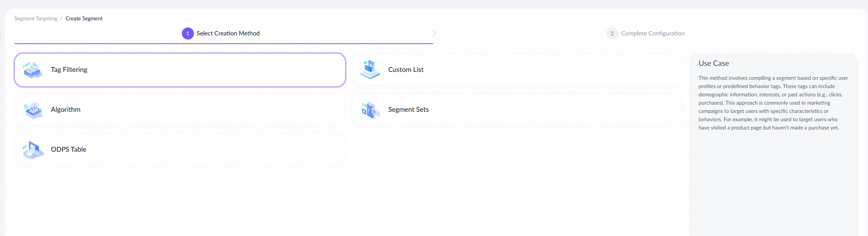Screen dimensions: 868x236
Task: Click the step 1 number circle
Action: [x=188, y=33]
